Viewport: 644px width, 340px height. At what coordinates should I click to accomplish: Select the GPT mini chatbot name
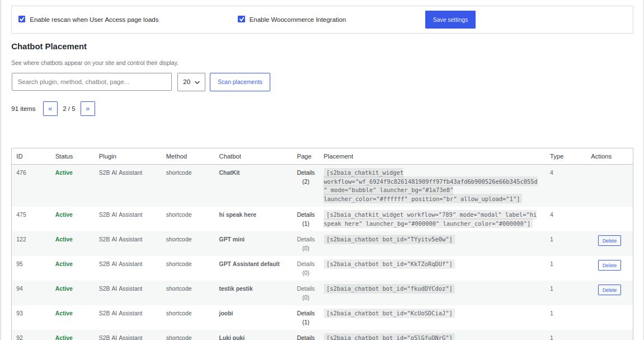tap(232, 239)
